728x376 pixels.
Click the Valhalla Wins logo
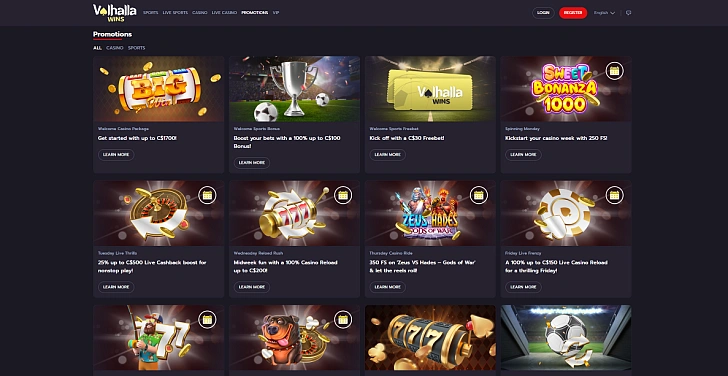115,13
